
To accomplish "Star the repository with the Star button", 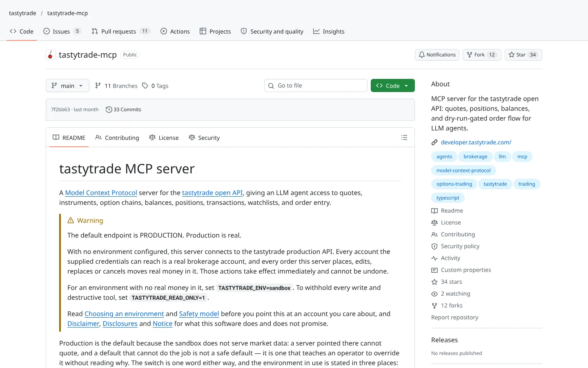I will tap(523, 55).
